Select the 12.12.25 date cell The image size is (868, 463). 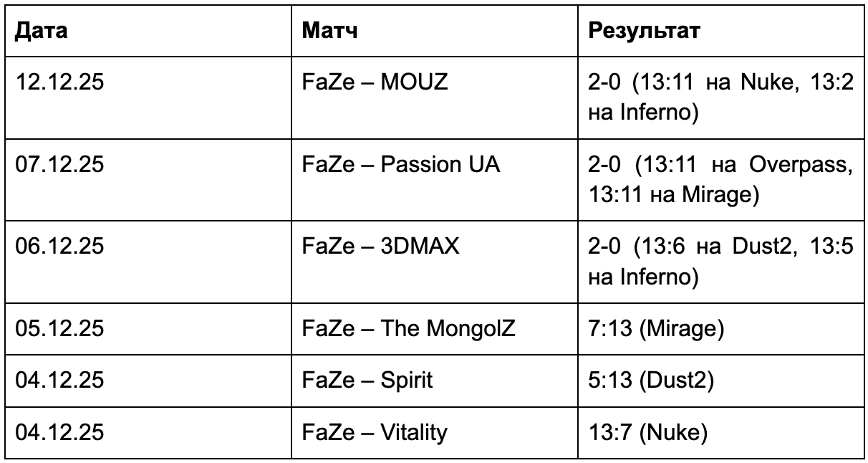pos(60,82)
